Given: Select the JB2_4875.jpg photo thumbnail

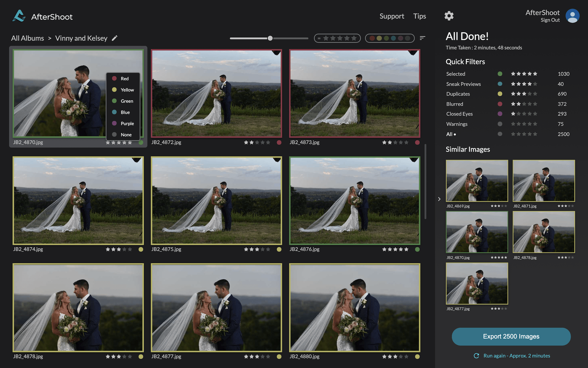Looking at the screenshot, I should click(216, 200).
